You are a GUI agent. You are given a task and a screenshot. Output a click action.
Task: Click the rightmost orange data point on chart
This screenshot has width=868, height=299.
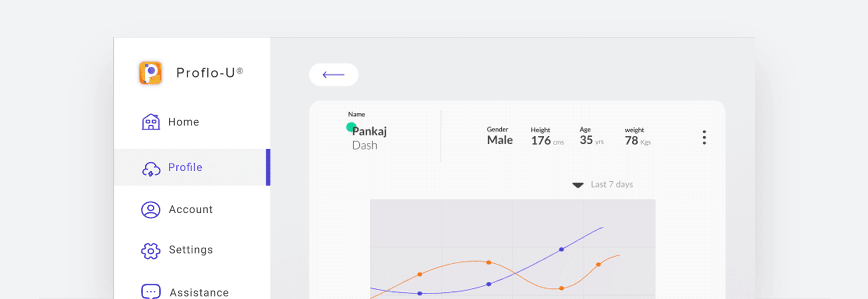(598, 264)
